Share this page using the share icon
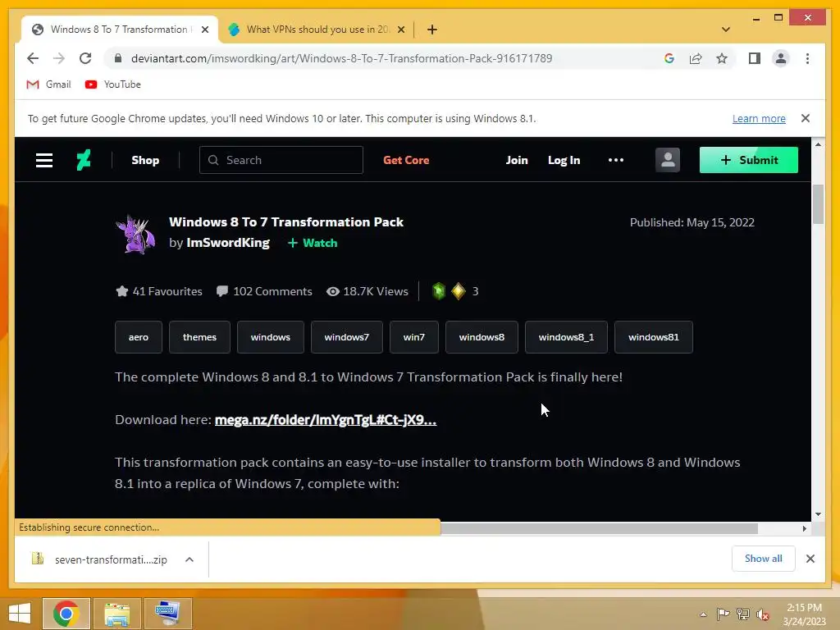Image resolution: width=840 pixels, height=630 pixels. [x=696, y=58]
